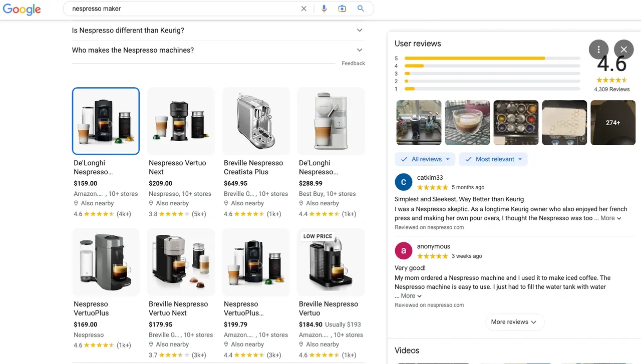Screen dimensions: 641x364
Task: Click the Google logo
Action: click(x=21, y=9)
